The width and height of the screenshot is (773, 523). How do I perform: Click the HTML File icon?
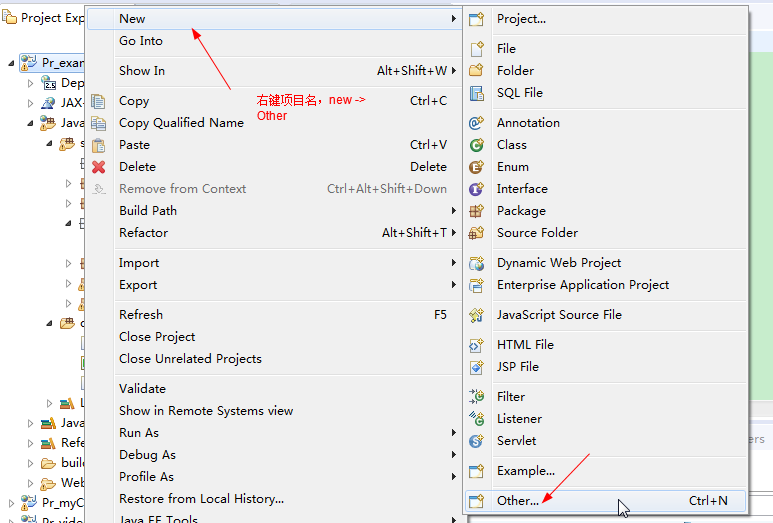click(x=476, y=345)
